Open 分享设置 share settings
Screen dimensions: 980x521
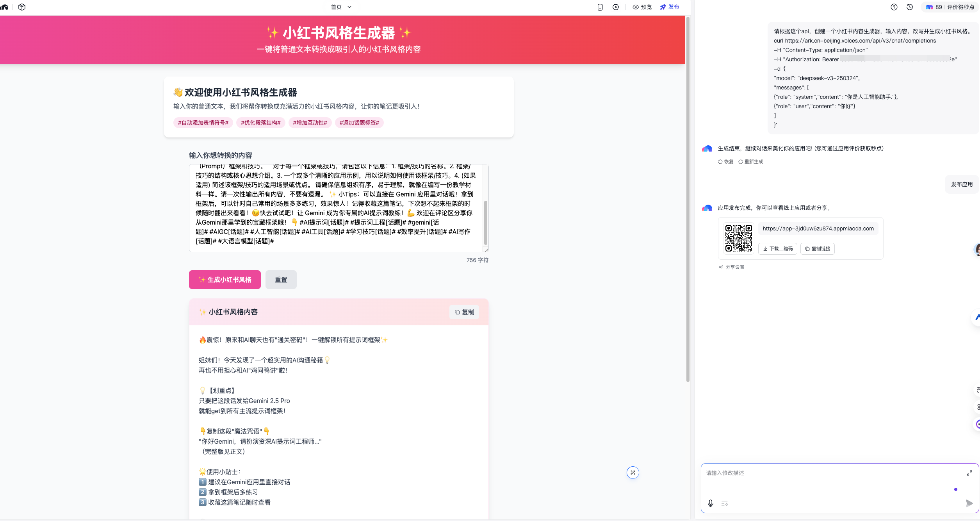[732, 267]
